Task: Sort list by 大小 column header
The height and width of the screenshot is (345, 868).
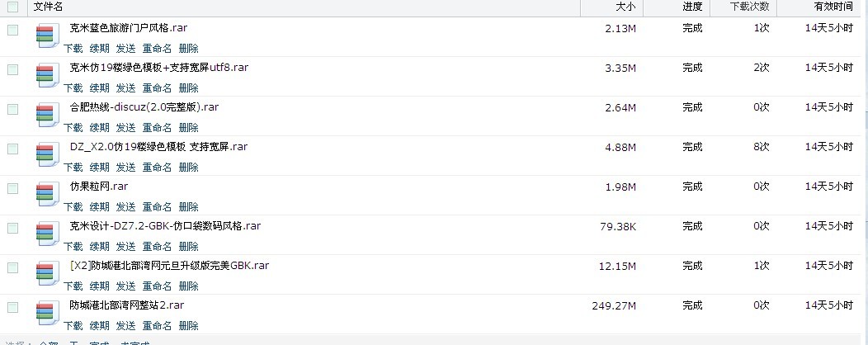Action: [x=625, y=7]
